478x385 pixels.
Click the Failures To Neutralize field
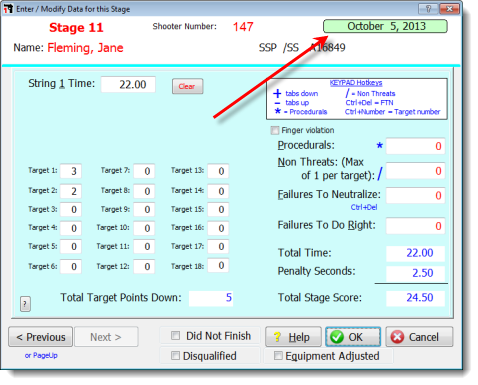415,195
